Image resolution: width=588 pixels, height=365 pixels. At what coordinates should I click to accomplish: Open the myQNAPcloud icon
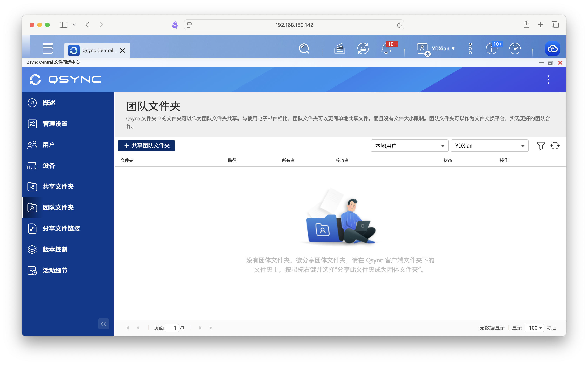[x=552, y=49]
